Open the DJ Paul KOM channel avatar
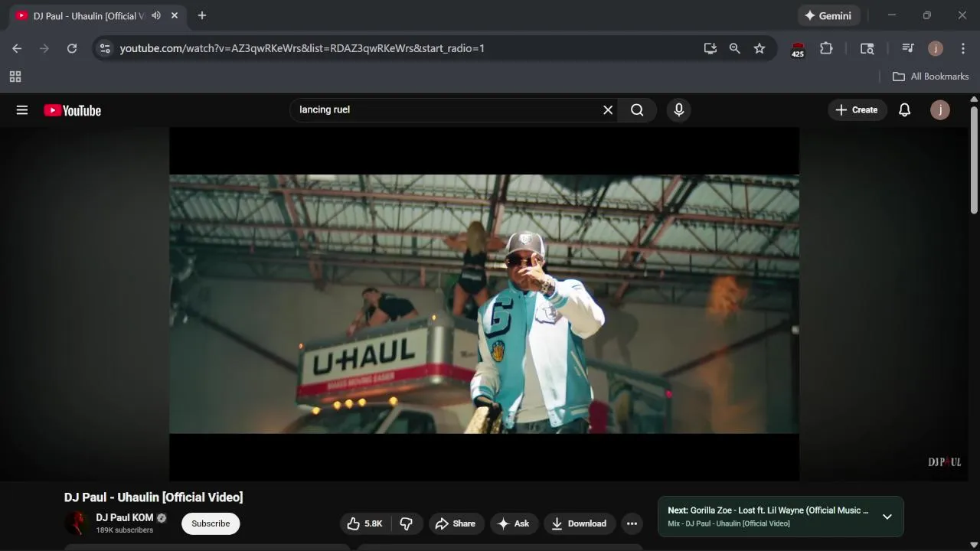 click(x=77, y=523)
